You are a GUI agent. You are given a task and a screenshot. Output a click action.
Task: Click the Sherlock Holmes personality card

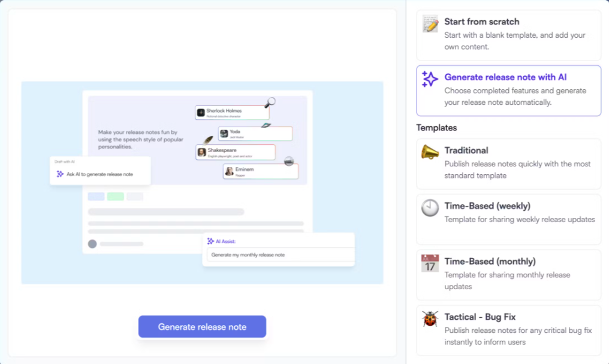tap(232, 113)
